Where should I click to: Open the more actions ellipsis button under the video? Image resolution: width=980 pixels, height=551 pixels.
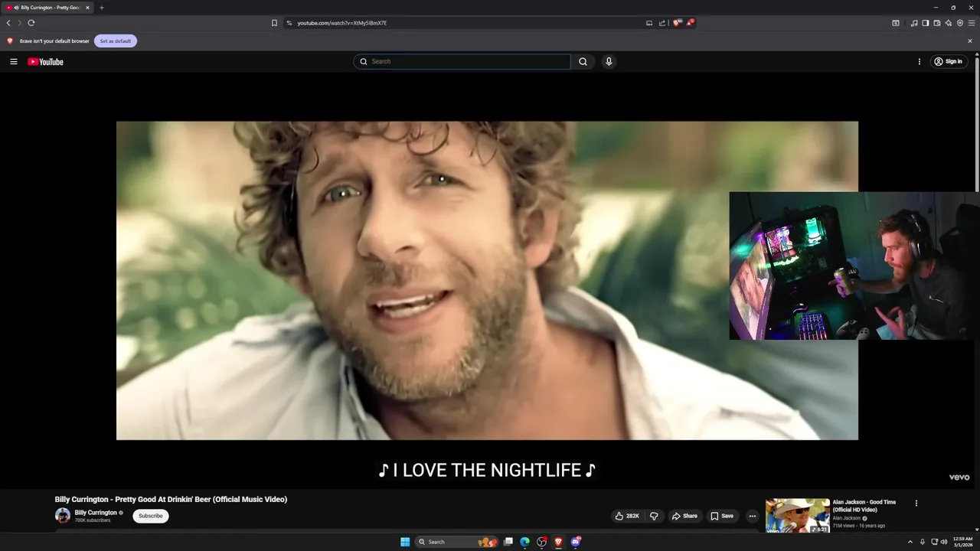(x=752, y=516)
